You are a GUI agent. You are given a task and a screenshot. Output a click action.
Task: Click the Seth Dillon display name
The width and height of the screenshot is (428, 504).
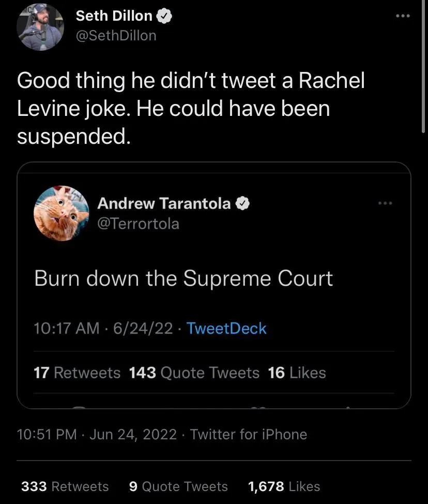[x=114, y=16]
